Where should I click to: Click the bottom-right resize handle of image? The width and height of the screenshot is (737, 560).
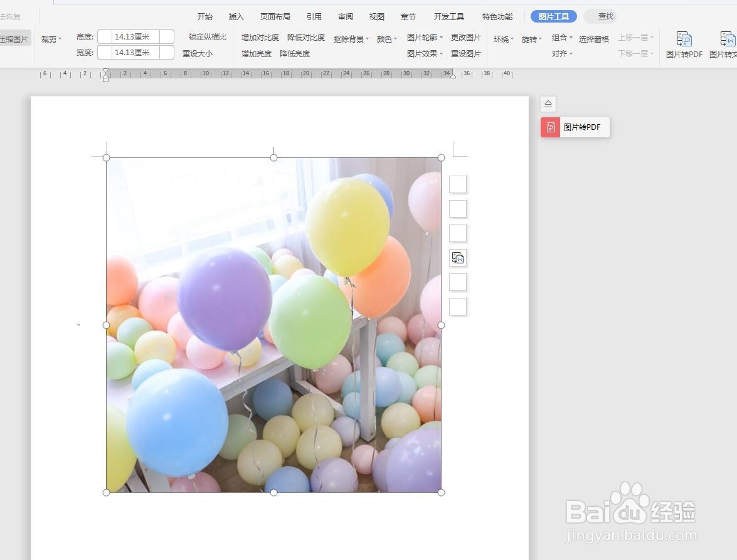click(441, 492)
